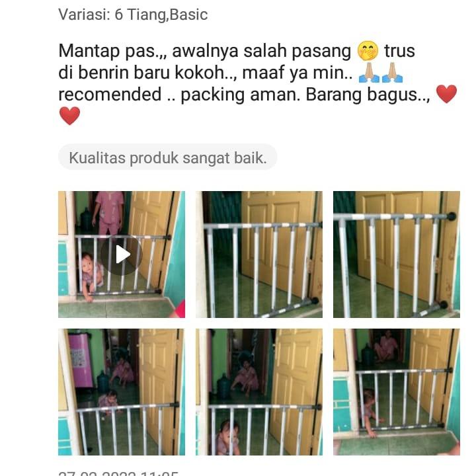Play the review video
Screen dimensions: 476x476
click(122, 255)
